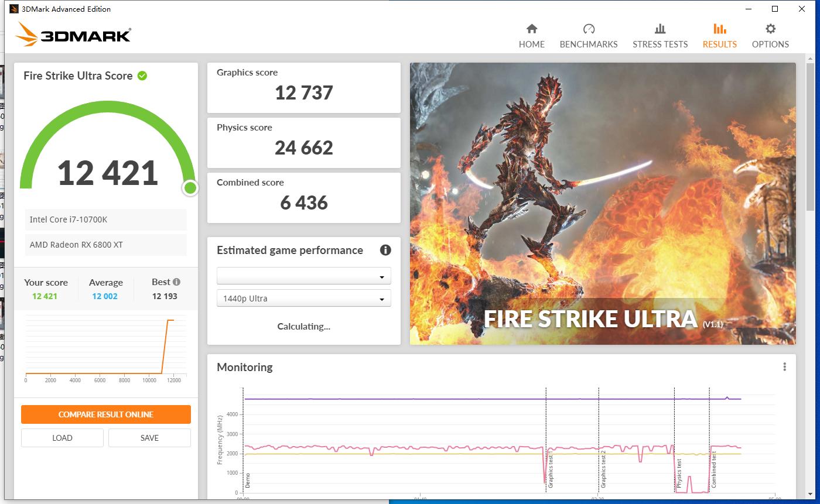Image resolution: width=820 pixels, height=504 pixels.
Task: Expand the empty game selection dropdown
Action: point(303,276)
